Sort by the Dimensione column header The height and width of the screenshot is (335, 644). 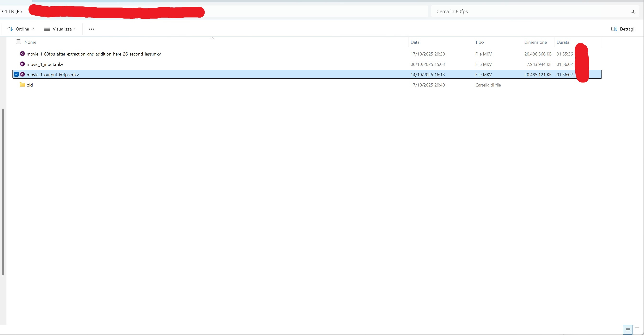pos(535,42)
